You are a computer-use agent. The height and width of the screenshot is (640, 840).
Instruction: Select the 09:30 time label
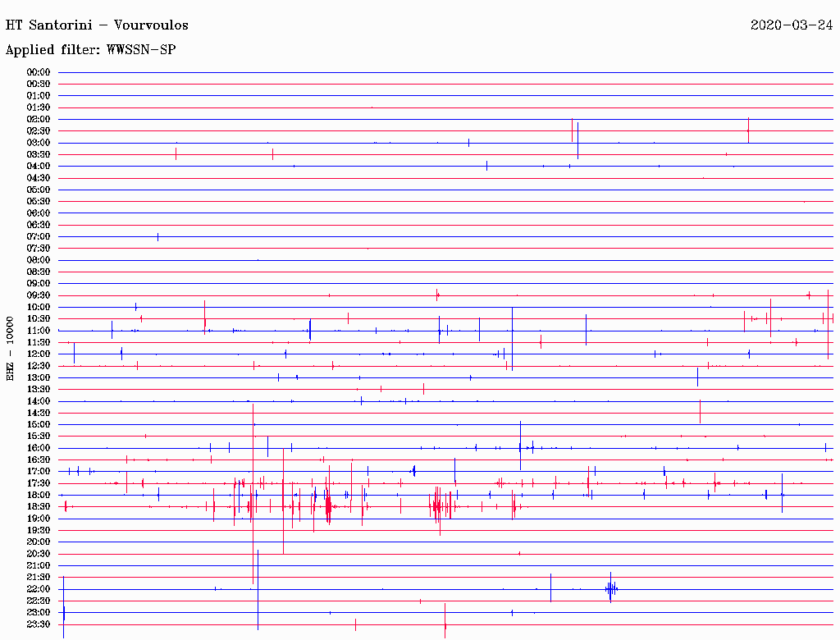coord(39,295)
